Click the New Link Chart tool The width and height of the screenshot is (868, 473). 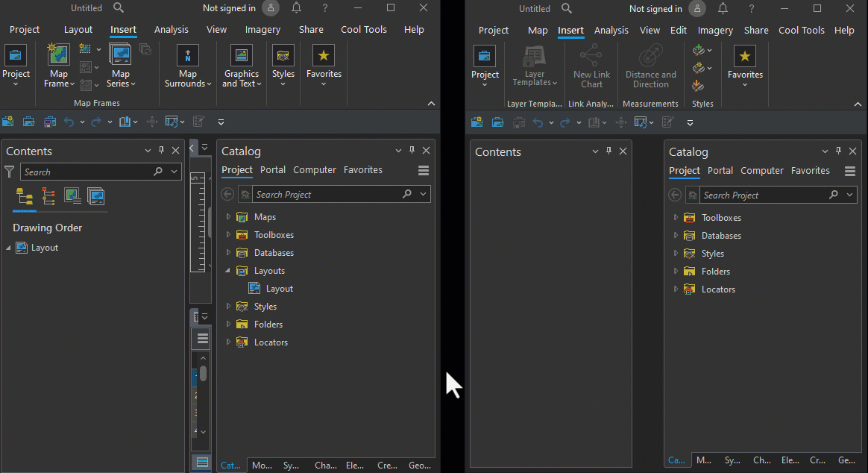pyautogui.click(x=591, y=66)
